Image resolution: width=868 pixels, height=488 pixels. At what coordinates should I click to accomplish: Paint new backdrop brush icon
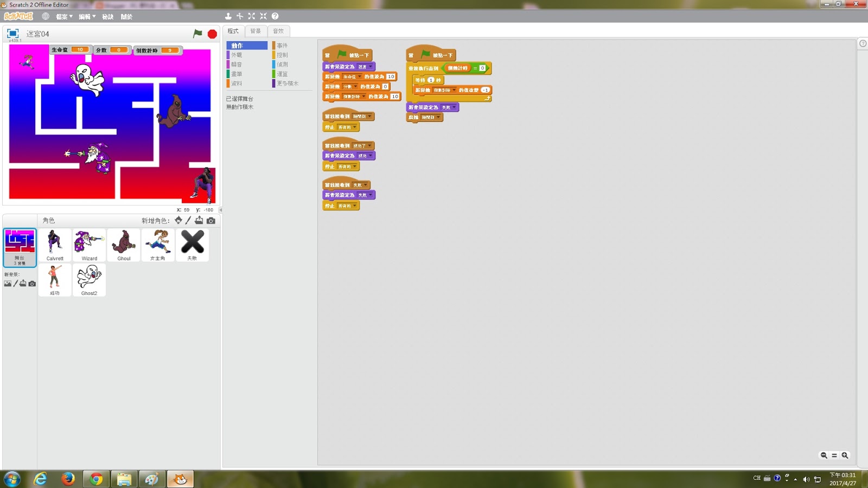coord(15,284)
